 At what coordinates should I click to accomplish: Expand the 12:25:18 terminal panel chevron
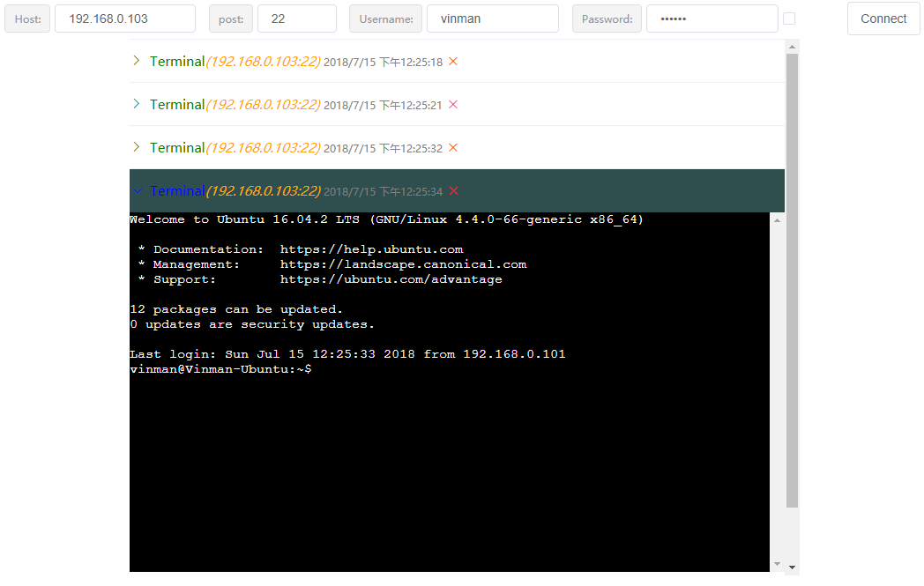[137, 61]
